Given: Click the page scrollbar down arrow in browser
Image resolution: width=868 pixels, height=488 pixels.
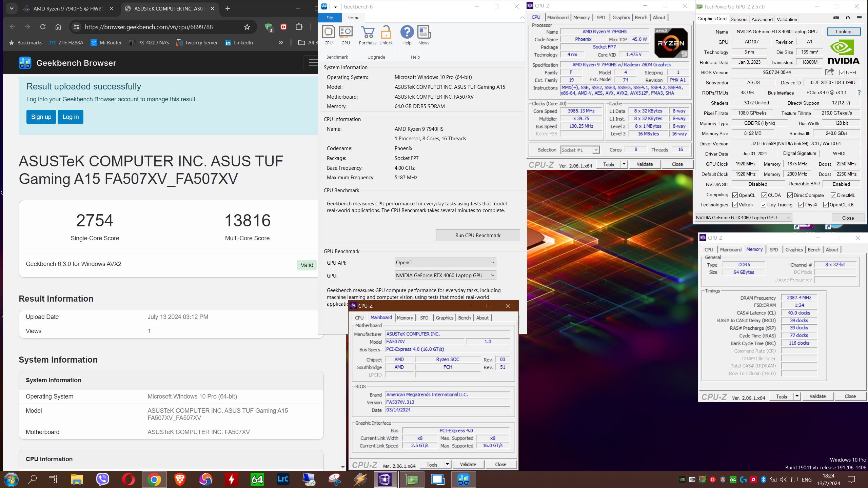Looking at the screenshot, I should 342,467.
